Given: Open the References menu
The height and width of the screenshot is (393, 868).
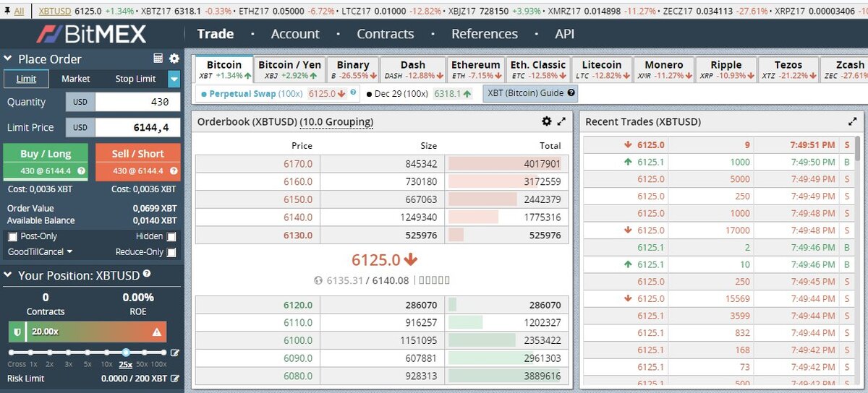Looking at the screenshot, I should [x=485, y=33].
